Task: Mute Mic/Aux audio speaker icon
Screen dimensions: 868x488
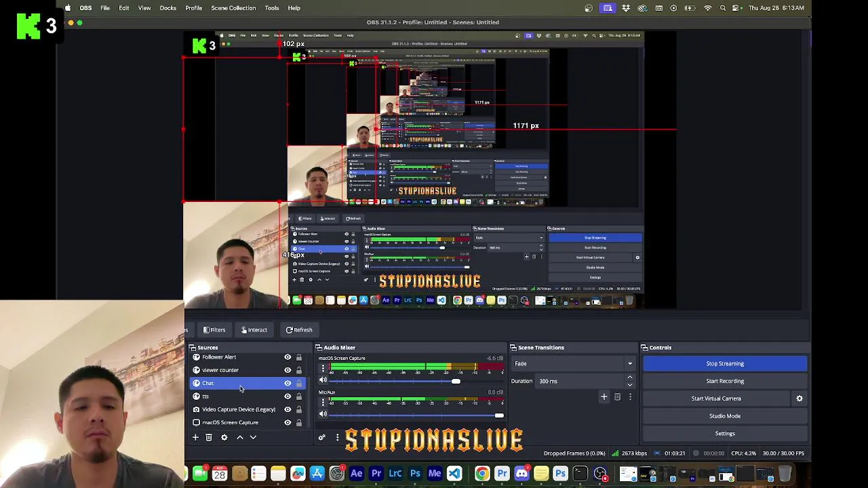Action: pyautogui.click(x=323, y=414)
